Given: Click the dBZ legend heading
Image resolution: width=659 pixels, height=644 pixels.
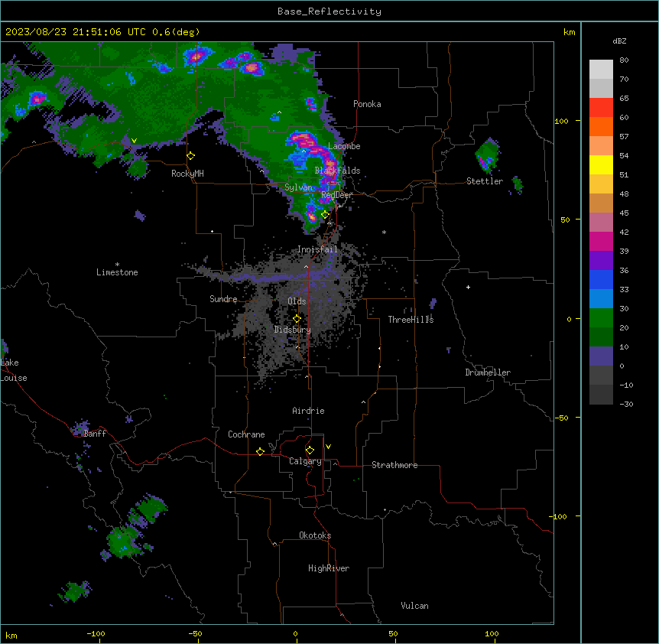Looking at the screenshot, I should [x=619, y=41].
